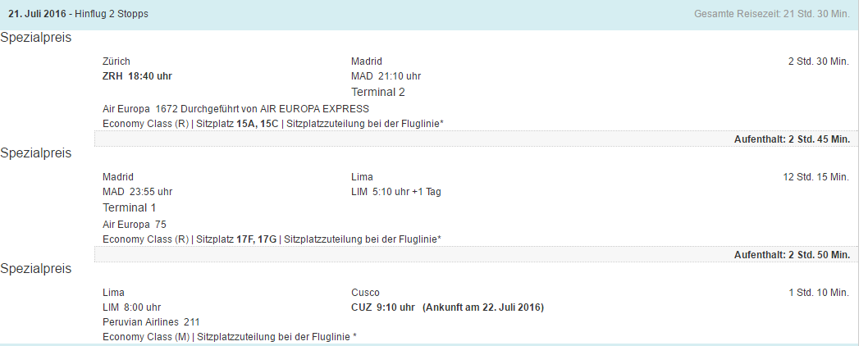Select the "Terminal 1" label
The image size is (868, 346).
(130, 207)
